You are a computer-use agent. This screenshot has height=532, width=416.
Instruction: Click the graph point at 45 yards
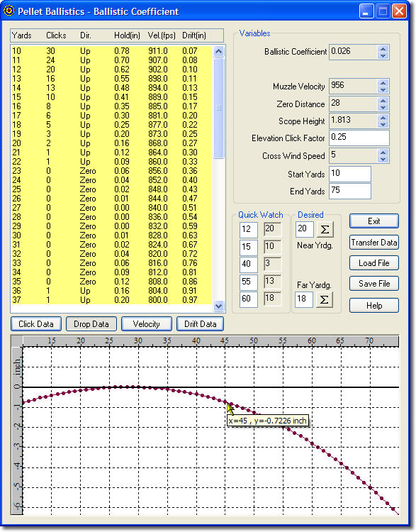coord(225,401)
